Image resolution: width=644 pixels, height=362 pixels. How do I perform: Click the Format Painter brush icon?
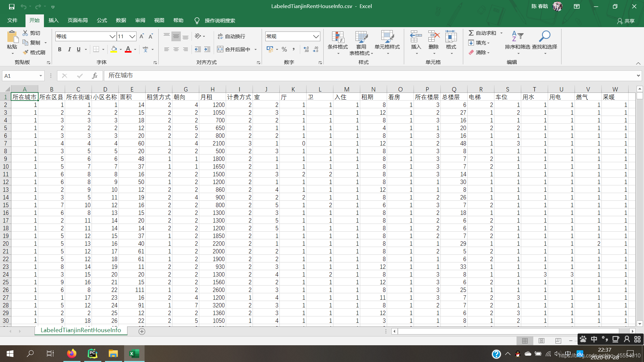tap(26, 52)
